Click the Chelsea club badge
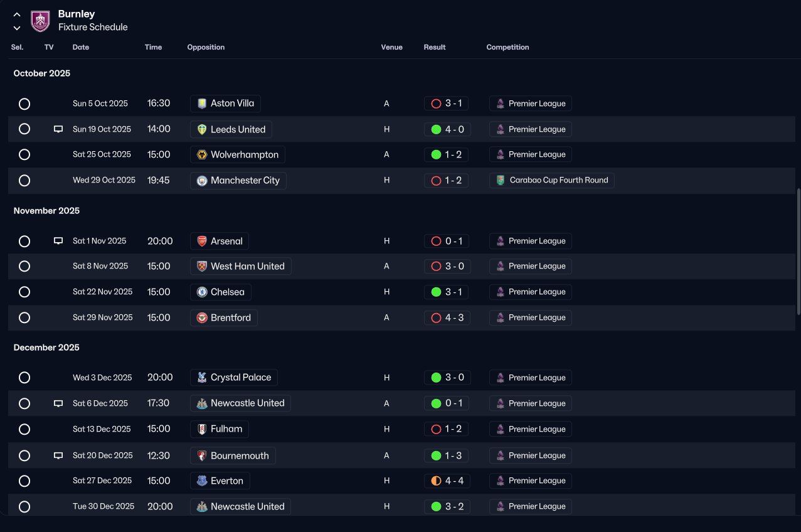Viewport: 801px width, 532px height. point(202,292)
